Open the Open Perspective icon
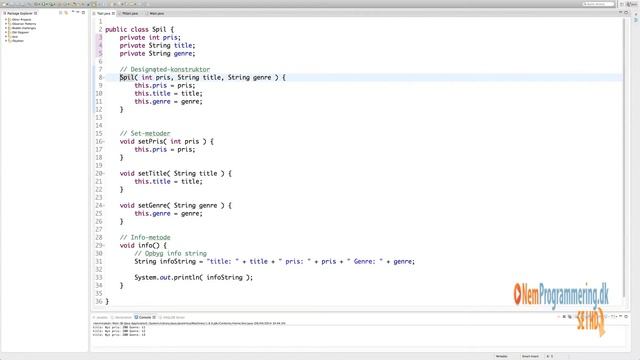640x360 pixels. (622, 4)
